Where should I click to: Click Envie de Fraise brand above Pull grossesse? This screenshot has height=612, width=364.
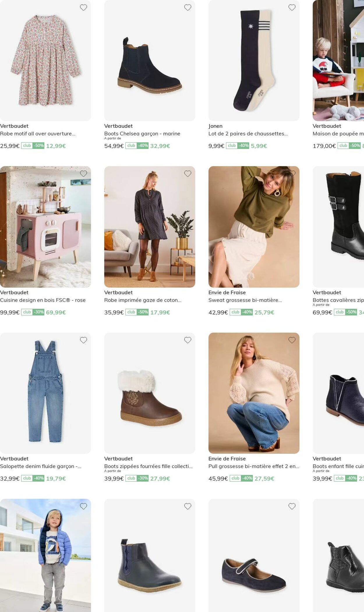(227, 458)
